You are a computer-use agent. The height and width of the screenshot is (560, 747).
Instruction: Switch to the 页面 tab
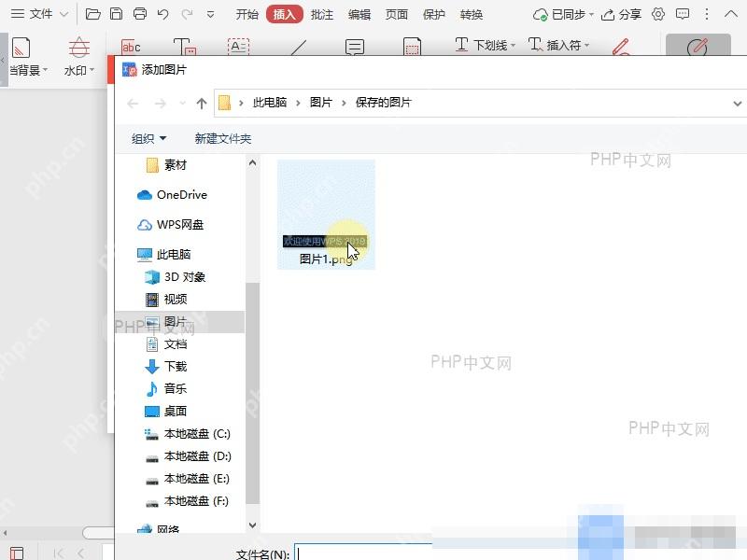[x=396, y=14]
